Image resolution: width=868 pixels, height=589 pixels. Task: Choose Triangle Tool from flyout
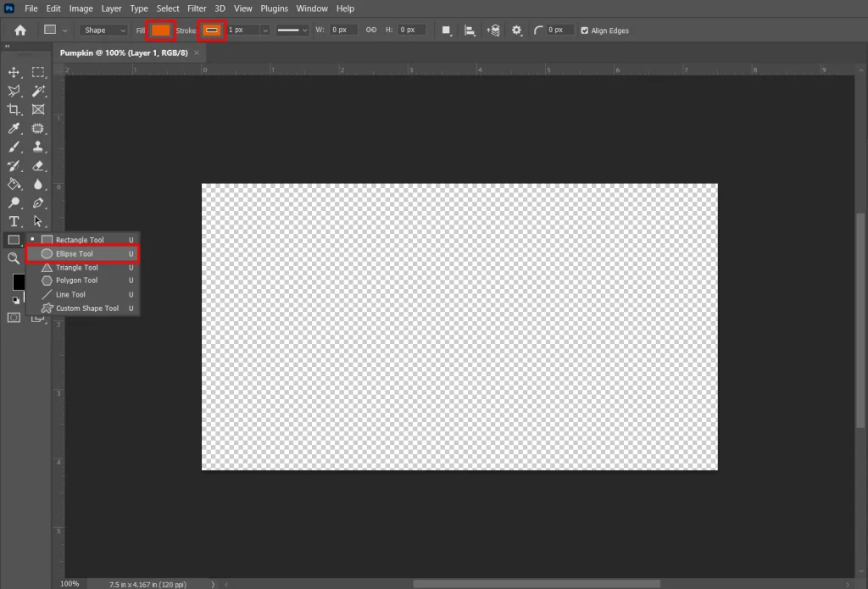83,267
